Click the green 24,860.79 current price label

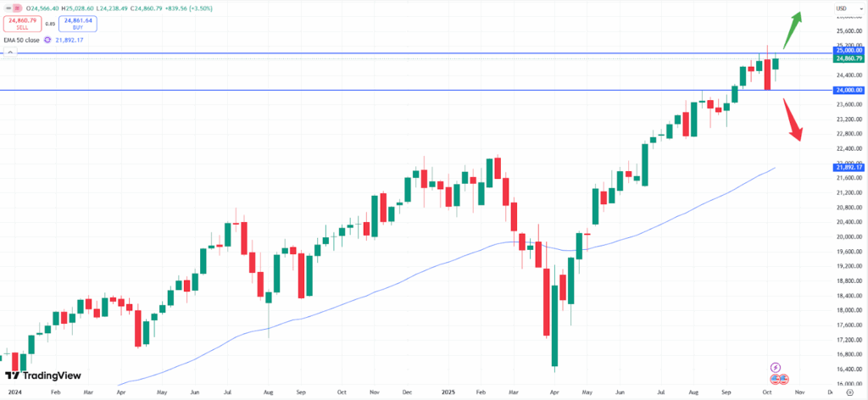pyautogui.click(x=843, y=59)
